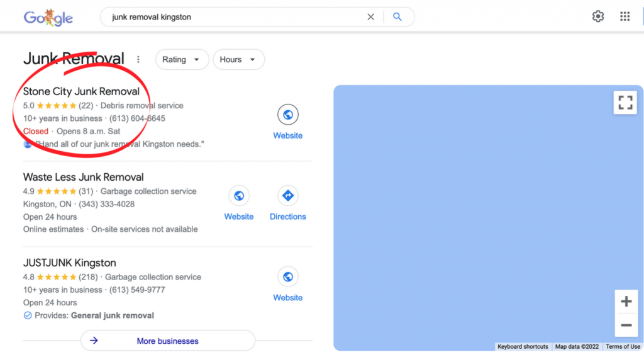Zoom in on the map
The image size is (644, 357).
pos(626,302)
